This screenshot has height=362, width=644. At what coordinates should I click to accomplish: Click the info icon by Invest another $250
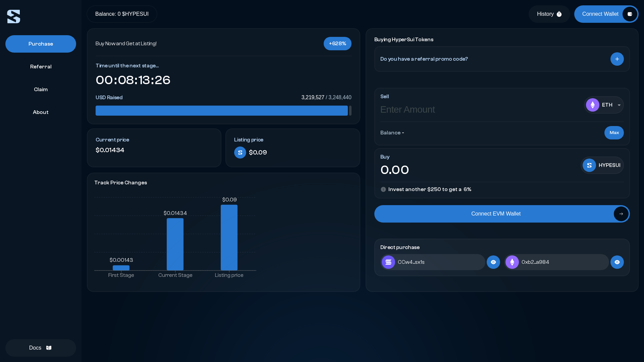click(383, 189)
